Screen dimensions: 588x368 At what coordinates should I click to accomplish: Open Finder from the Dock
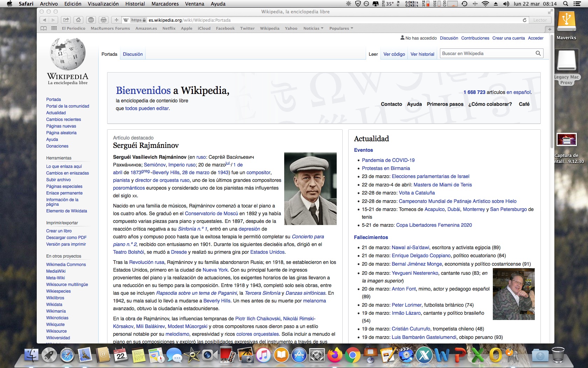(31, 355)
